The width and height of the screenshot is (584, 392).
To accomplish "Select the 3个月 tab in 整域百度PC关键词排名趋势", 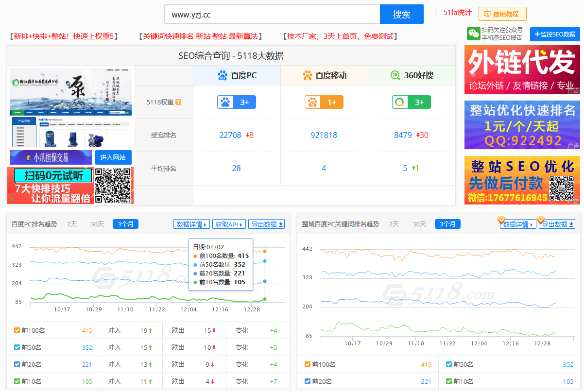I will (x=448, y=224).
